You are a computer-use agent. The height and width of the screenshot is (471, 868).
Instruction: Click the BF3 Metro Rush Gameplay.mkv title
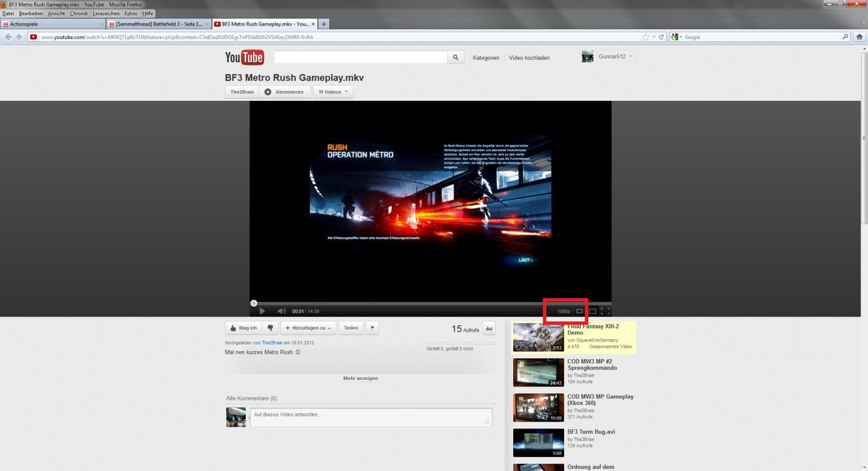pos(295,78)
